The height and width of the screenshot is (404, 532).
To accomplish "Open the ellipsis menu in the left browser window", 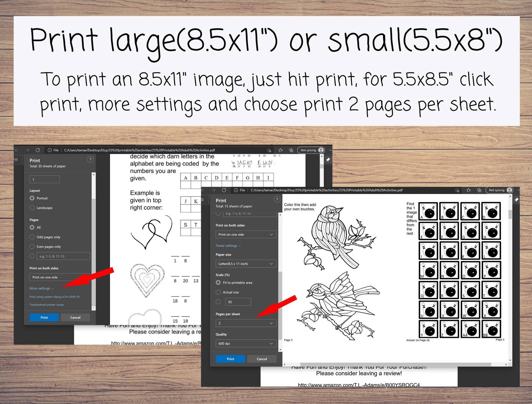I will pyautogui.click(x=331, y=150).
